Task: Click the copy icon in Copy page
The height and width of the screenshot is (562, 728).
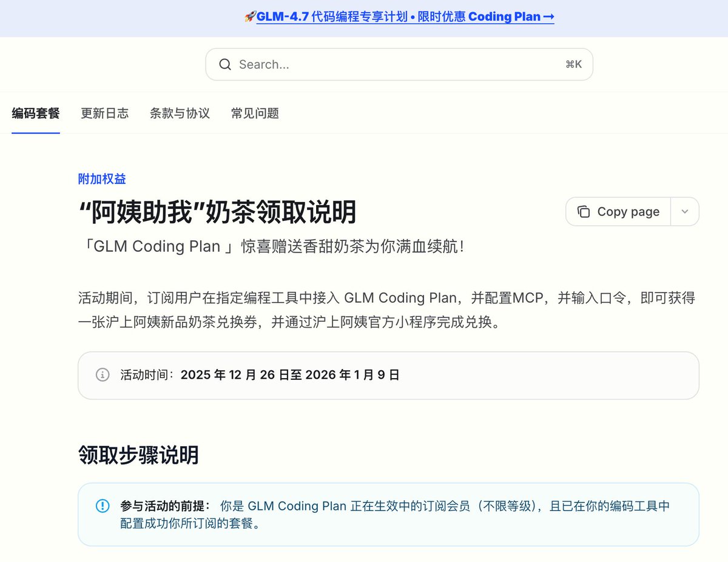Action: click(584, 212)
